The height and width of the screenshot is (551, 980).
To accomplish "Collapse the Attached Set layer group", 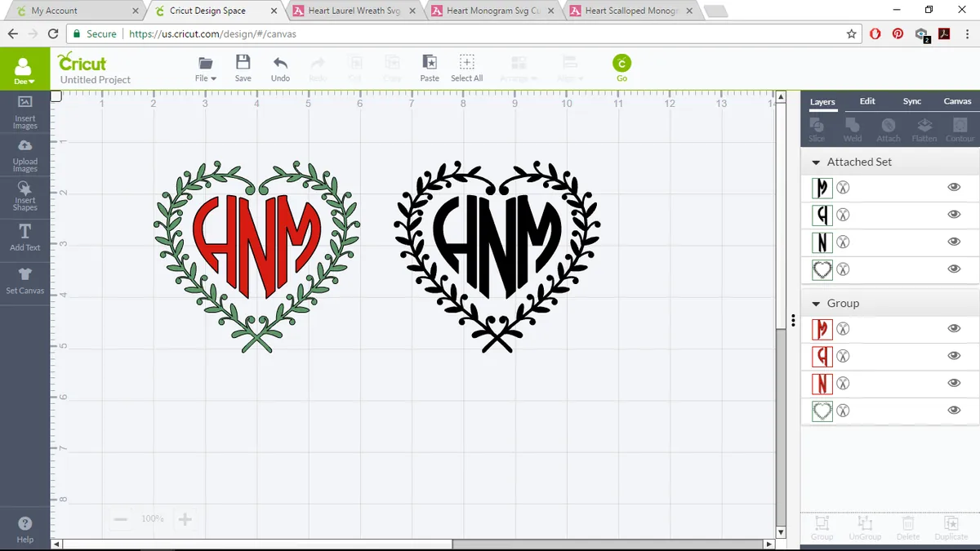I will (816, 162).
